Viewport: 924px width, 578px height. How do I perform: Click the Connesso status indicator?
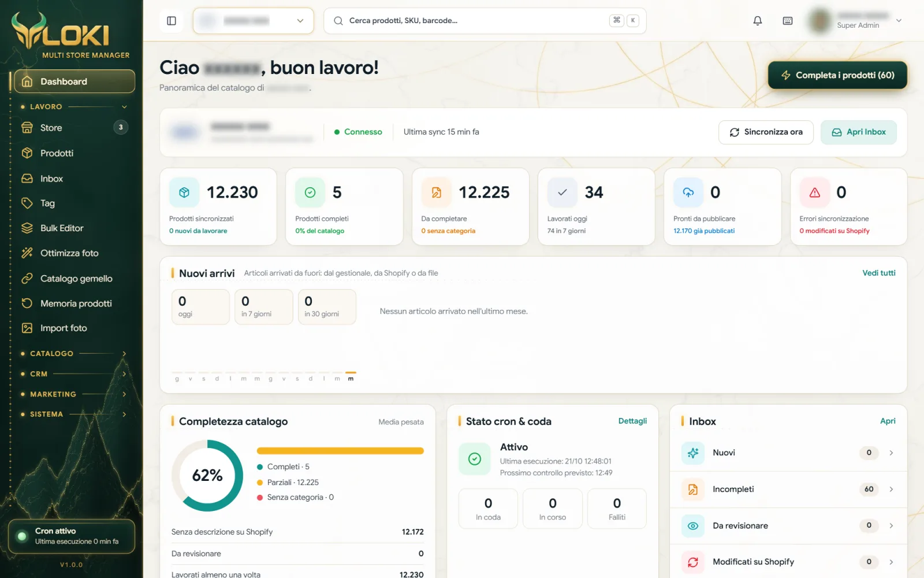pyautogui.click(x=358, y=132)
